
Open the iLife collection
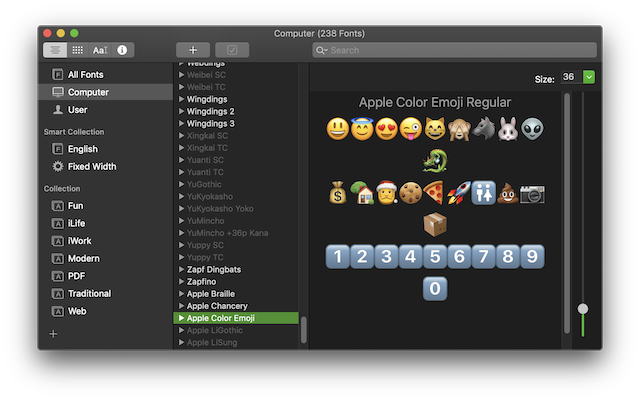point(106,223)
